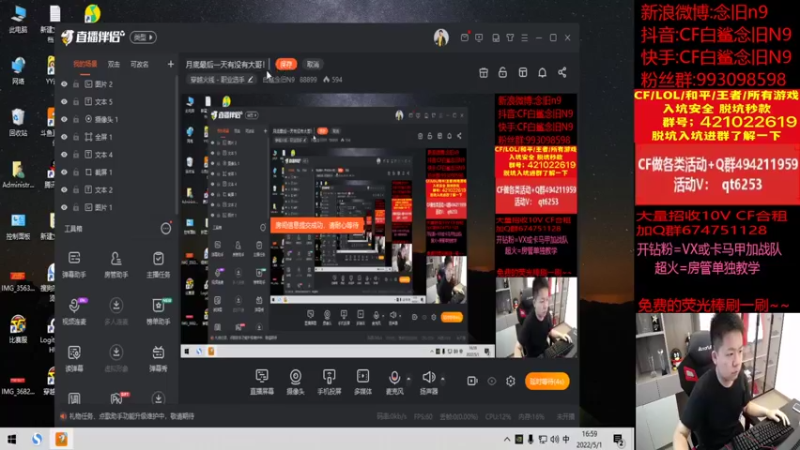Click the T-shirt skin icon in title bar
Screen dimensions: 800x450
pos(510,38)
